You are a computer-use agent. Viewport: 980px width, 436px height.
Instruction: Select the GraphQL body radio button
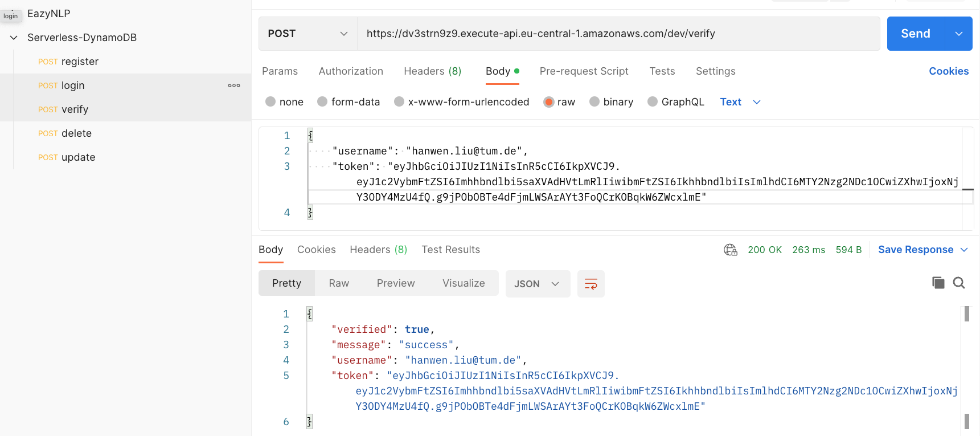[653, 101]
